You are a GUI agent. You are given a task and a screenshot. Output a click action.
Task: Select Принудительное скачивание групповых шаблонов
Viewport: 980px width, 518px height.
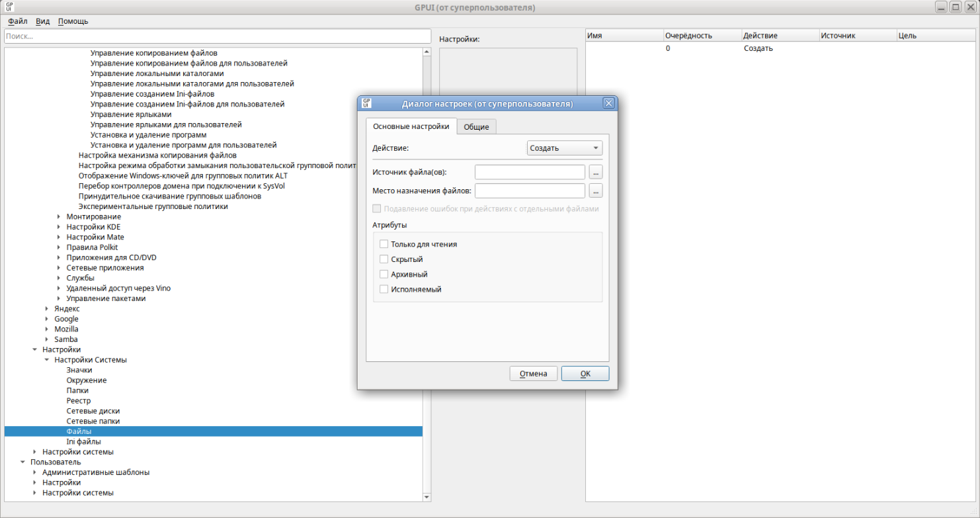tap(169, 196)
